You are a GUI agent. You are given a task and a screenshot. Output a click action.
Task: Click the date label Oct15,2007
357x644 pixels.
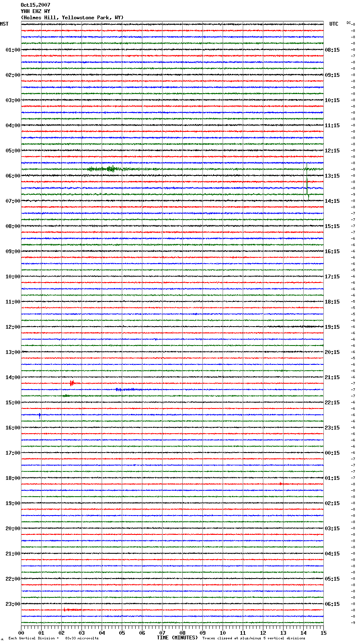pyautogui.click(x=35, y=5)
